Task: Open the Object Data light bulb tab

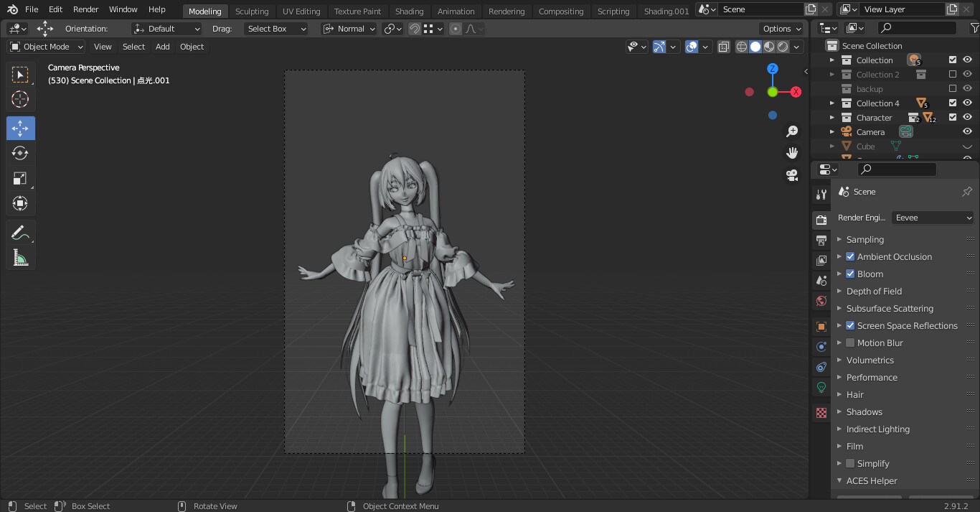Action: pyautogui.click(x=821, y=387)
